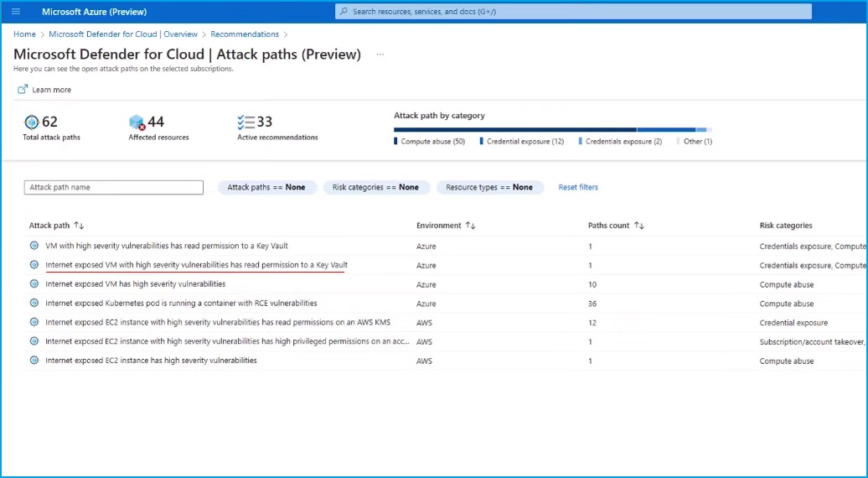Sort by the Environment column arrows
The width and height of the screenshot is (868, 478).
(471, 226)
